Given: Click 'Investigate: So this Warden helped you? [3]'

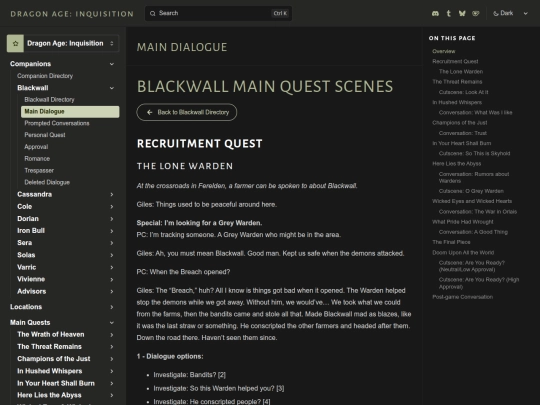Looking at the screenshot, I should (219, 388).
